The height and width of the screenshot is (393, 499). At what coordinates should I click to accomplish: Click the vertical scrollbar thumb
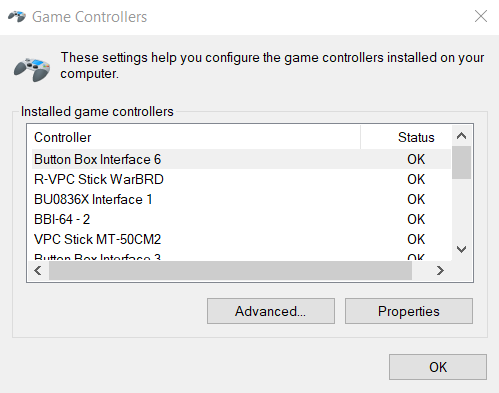461,162
